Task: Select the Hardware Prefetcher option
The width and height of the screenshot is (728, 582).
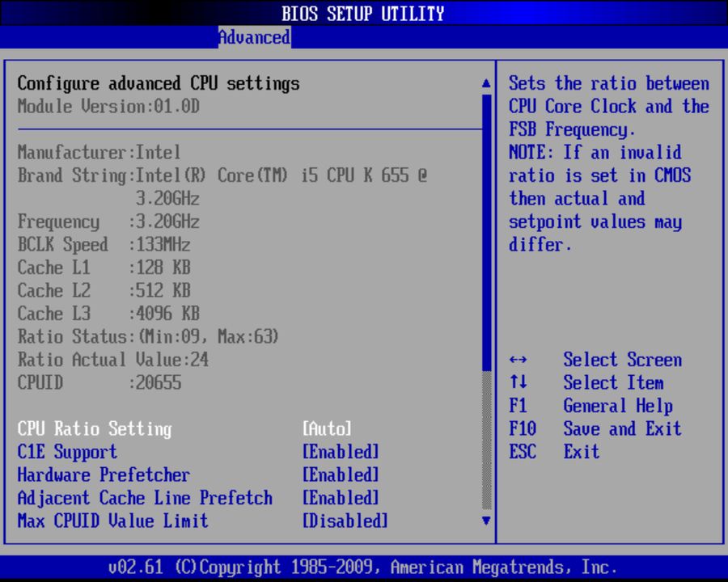Action: coord(104,474)
